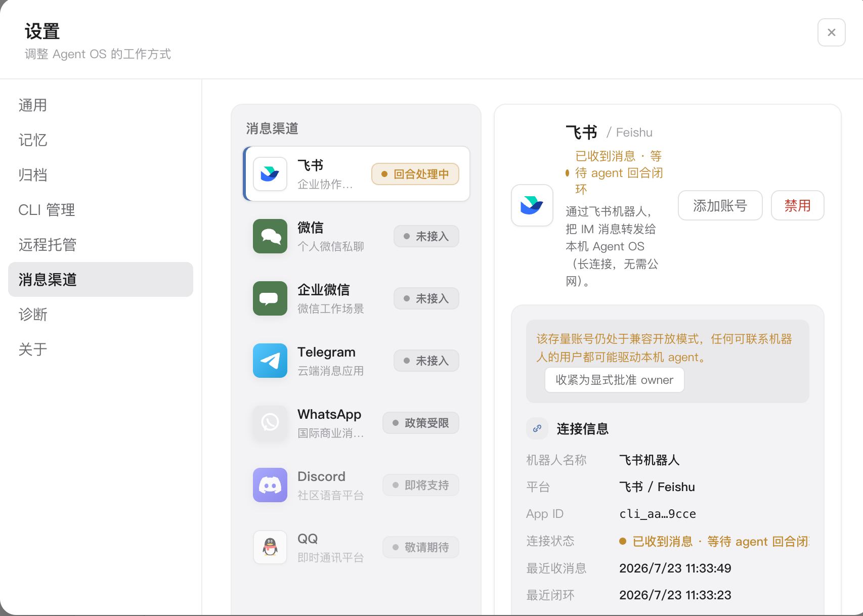Select the WhatsApp channel name
Screen dimensions: 863x616
(x=329, y=414)
